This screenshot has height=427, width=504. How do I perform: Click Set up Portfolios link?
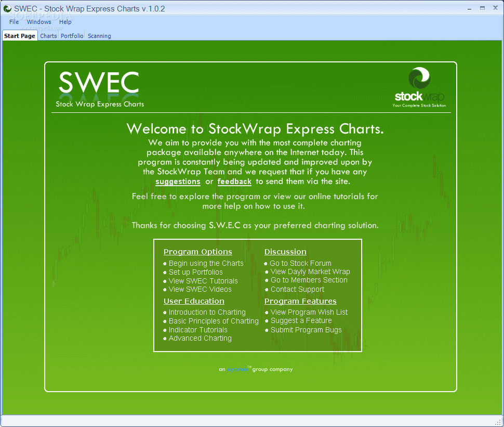(x=195, y=272)
